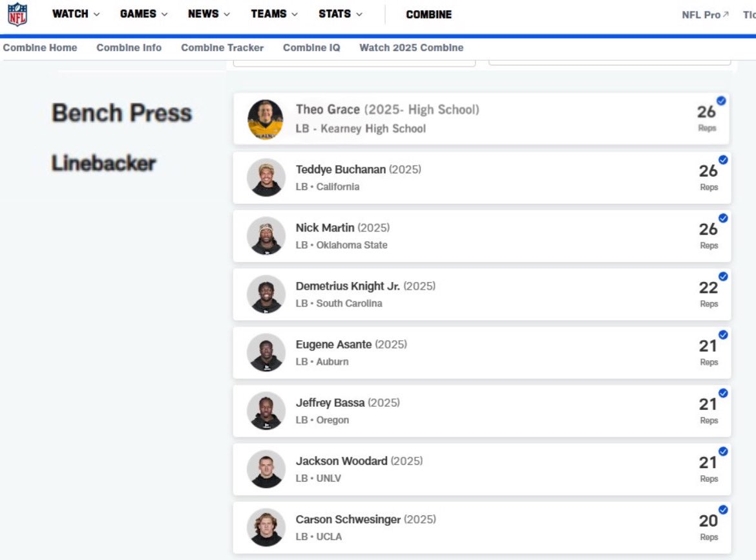
Task: Open the NFL Pro external link
Action: (x=705, y=15)
